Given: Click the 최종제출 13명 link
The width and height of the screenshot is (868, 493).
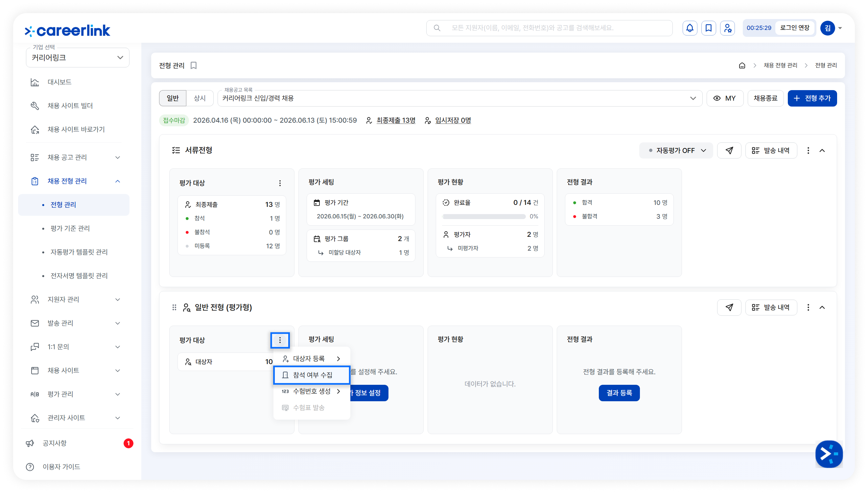Looking at the screenshot, I should pyautogui.click(x=395, y=121).
